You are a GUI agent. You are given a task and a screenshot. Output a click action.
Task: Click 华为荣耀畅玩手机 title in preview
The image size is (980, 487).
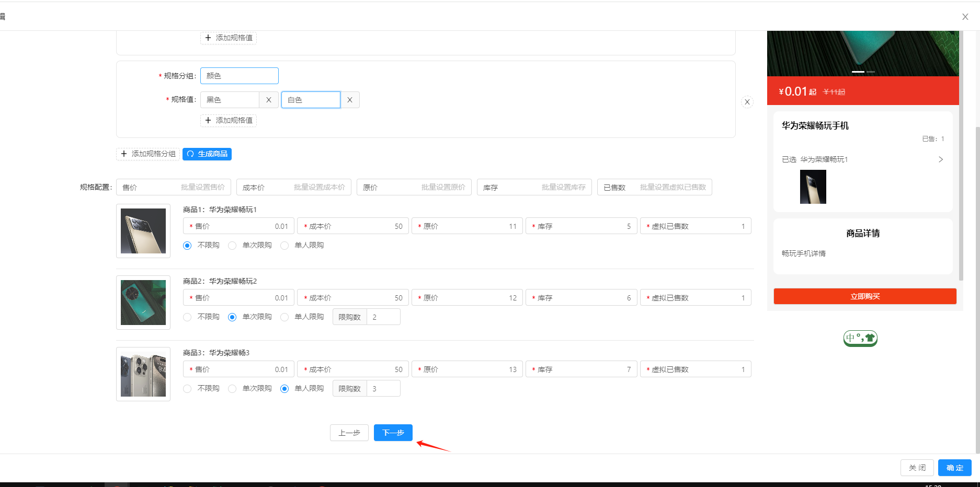tap(815, 125)
